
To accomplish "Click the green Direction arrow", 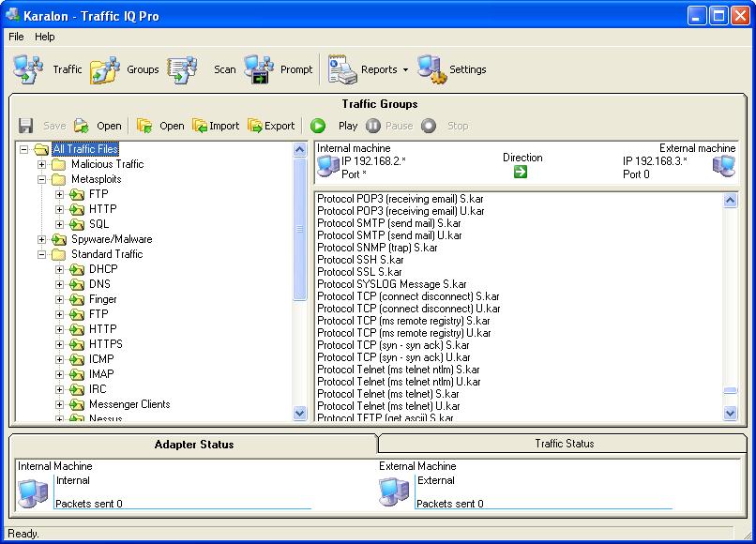I will [521, 172].
